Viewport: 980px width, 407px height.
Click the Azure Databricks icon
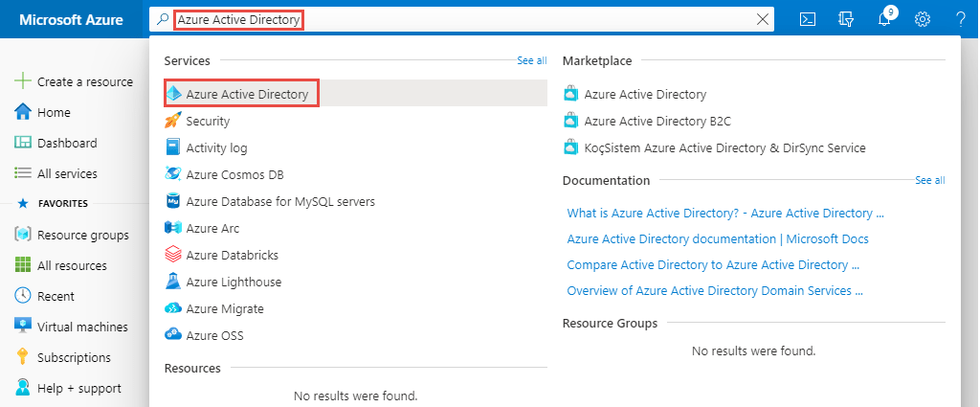[x=173, y=255]
